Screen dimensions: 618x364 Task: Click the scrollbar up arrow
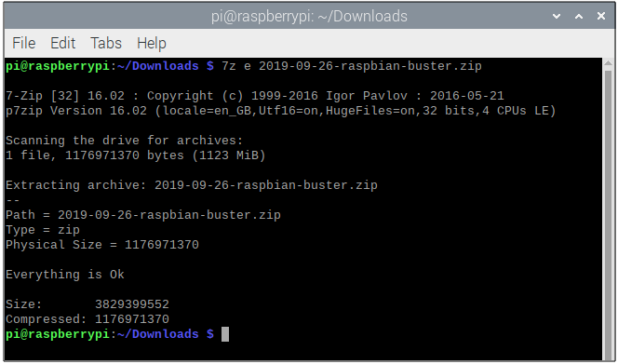point(608,63)
